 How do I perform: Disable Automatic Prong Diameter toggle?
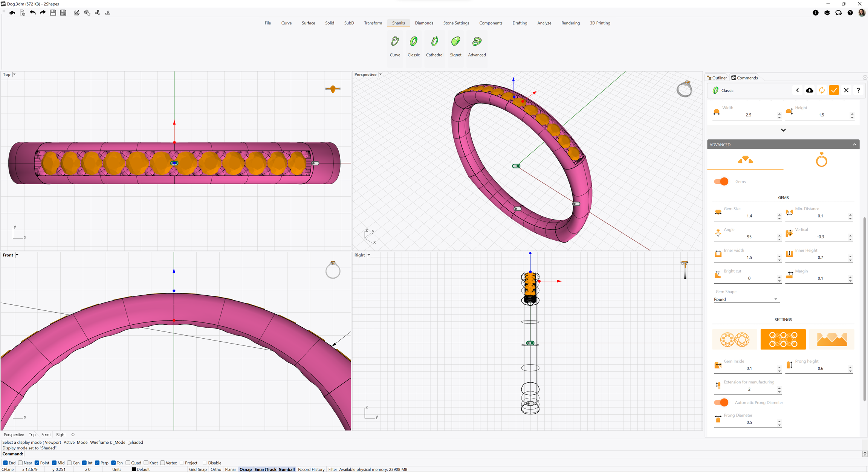[721, 403]
